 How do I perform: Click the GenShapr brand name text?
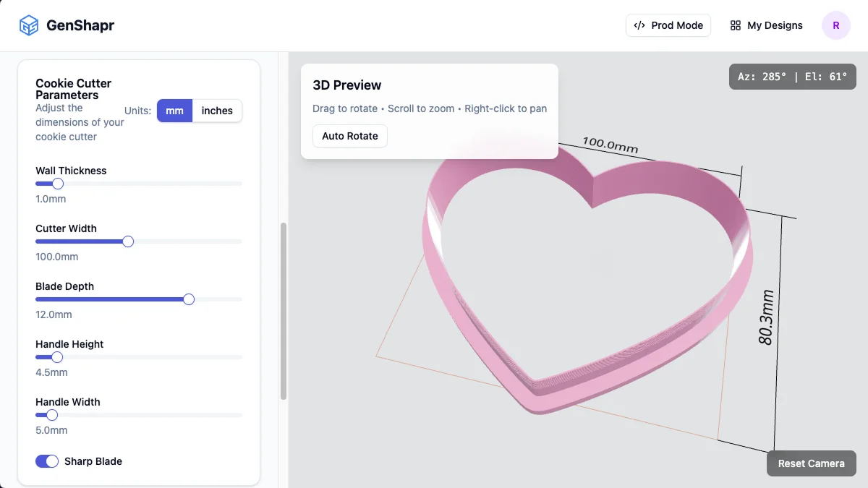[x=80, y=25]
